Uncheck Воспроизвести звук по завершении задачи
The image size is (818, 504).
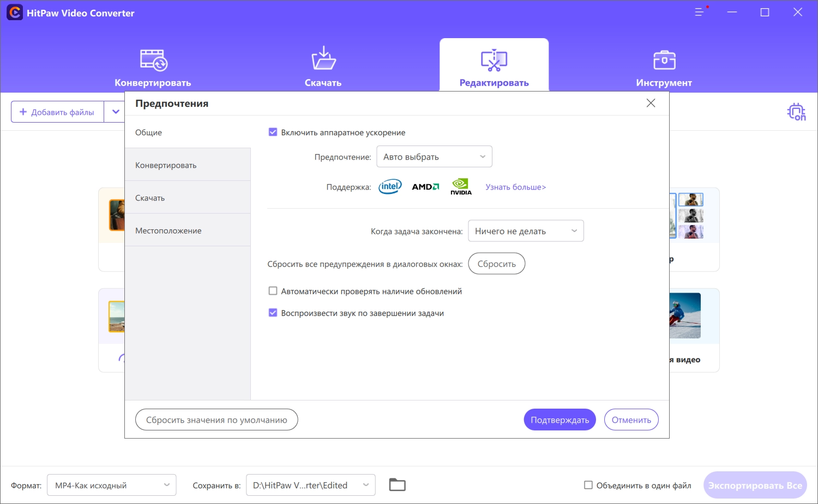point(273,313)
